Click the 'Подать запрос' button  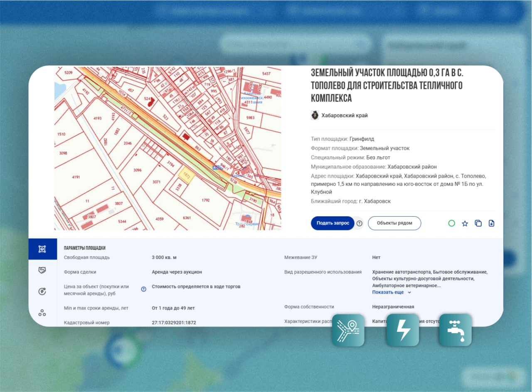click(332, 223)
